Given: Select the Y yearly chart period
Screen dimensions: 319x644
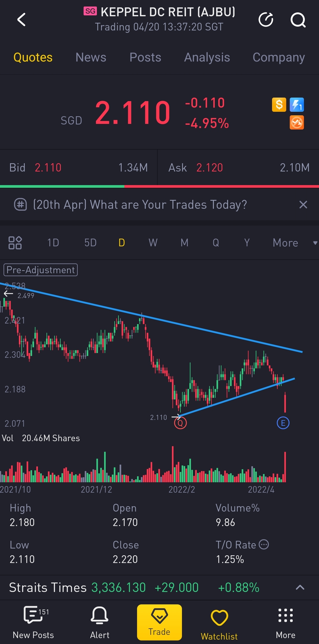Looking at the screenshot, I should click(247, 243).
